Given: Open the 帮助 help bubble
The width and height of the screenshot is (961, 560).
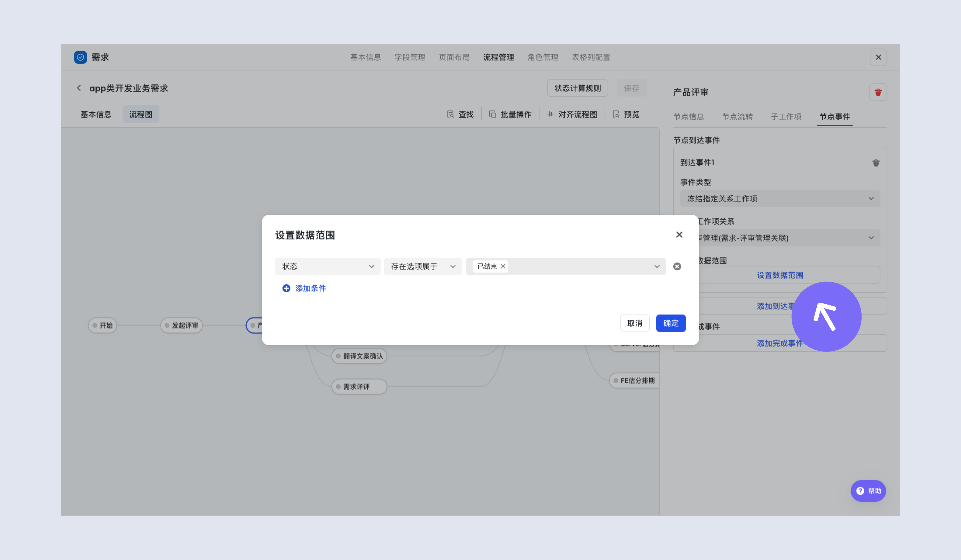Looking at the screenshot, I should 868,491.
